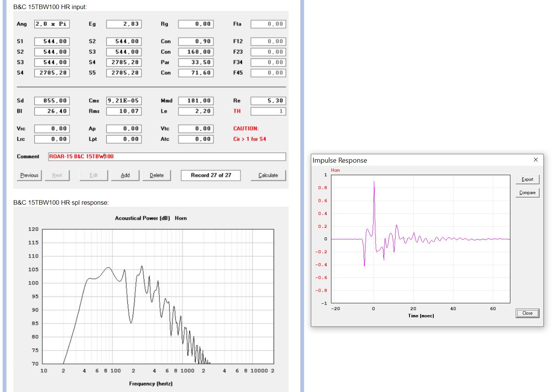Click the 'B&C 15TBW100 HR spl response:' heading
The height and width of the screenshot is (392, 557).
(61, 202)
